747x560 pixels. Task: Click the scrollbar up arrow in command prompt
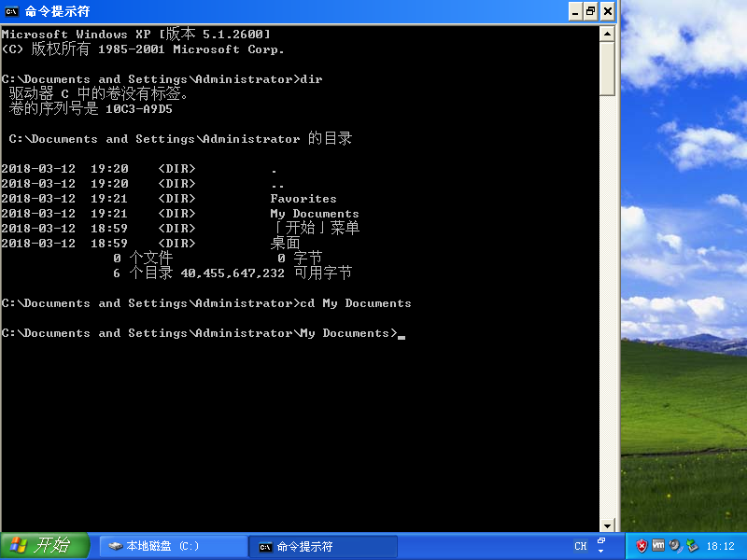(x=607, y=34)
